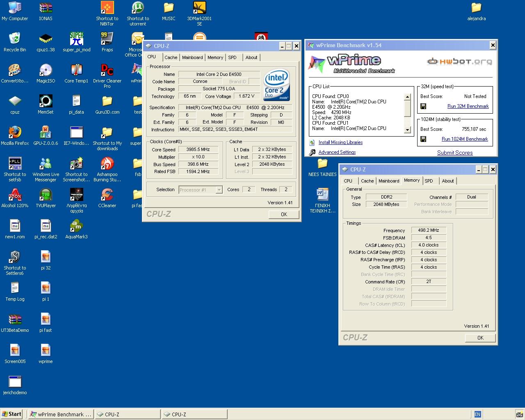Launch 3DMark2001 SE icon
The width and height of the screenshot is (525, 420).
pos(199,14)
